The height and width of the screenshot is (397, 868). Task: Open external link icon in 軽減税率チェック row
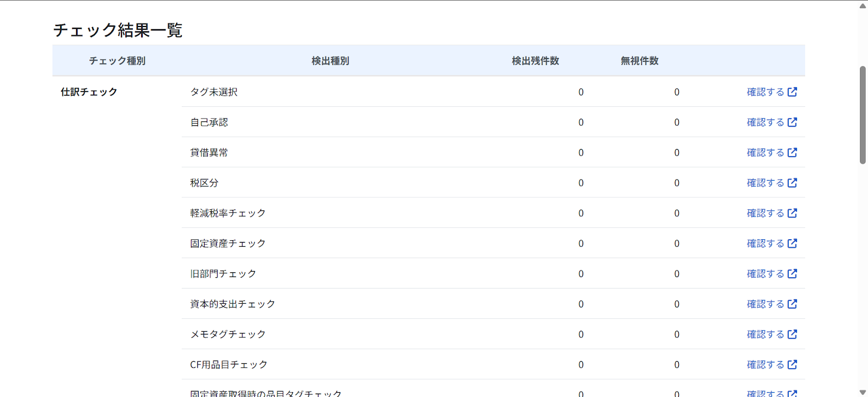pos(793,213)
